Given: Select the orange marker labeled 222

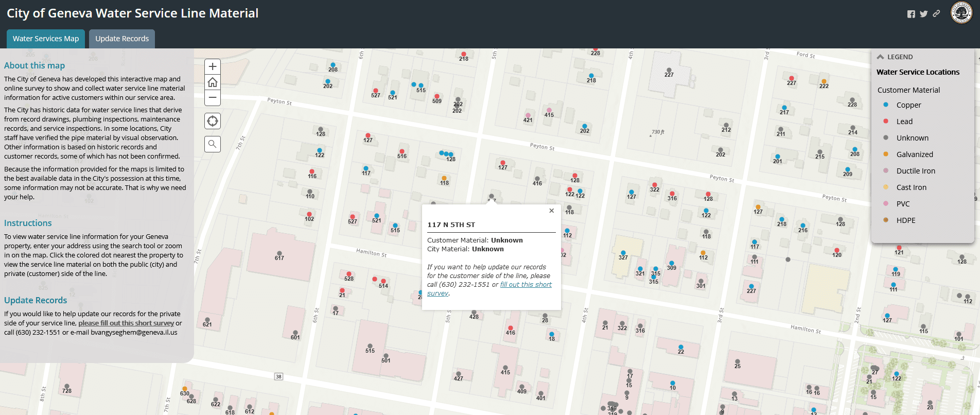Looking at the screenshot, I should click(x=824, y=81).
